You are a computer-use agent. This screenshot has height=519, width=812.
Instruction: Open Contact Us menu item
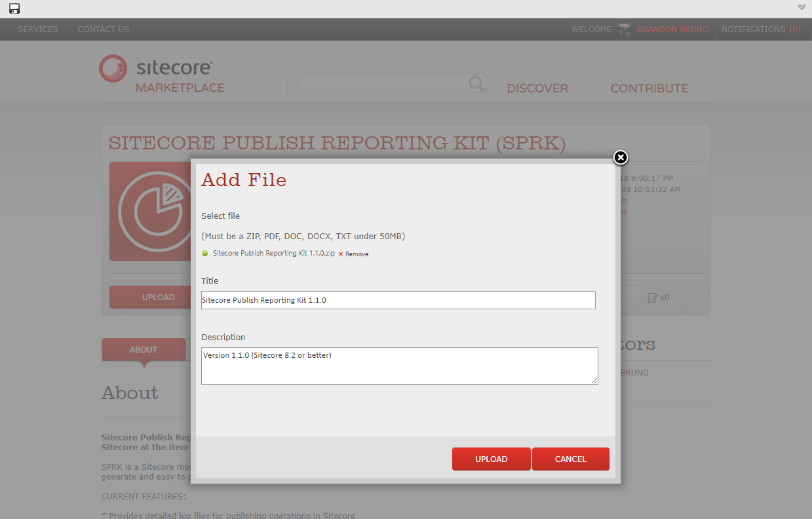(104, 29)
